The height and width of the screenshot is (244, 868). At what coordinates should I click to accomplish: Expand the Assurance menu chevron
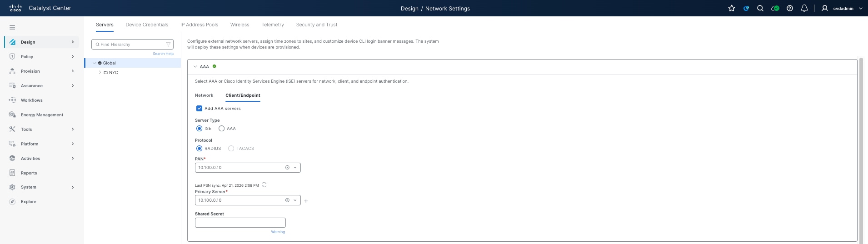(73, 85)
